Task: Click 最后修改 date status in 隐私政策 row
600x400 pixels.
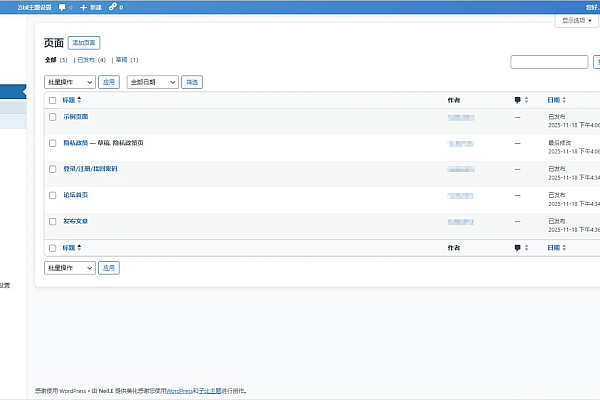Action: [559, 143]
